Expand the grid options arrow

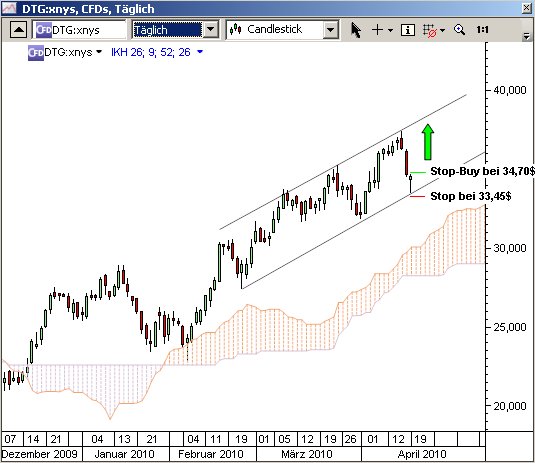point(443,30)
